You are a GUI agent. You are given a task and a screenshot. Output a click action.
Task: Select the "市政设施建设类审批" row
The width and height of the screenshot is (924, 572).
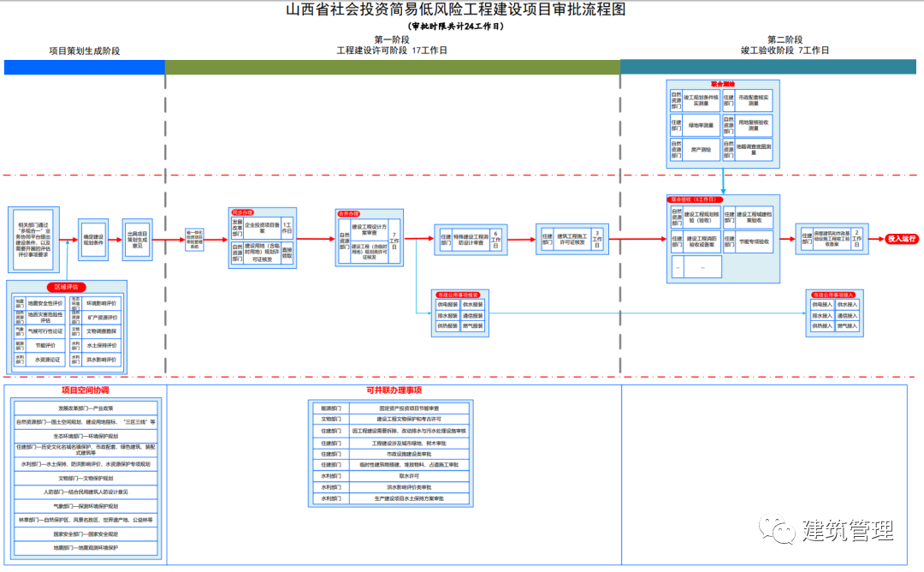[391, 454]
